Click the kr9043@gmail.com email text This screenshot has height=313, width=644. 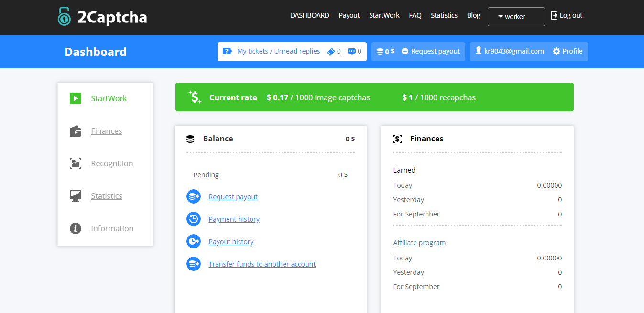514,51
